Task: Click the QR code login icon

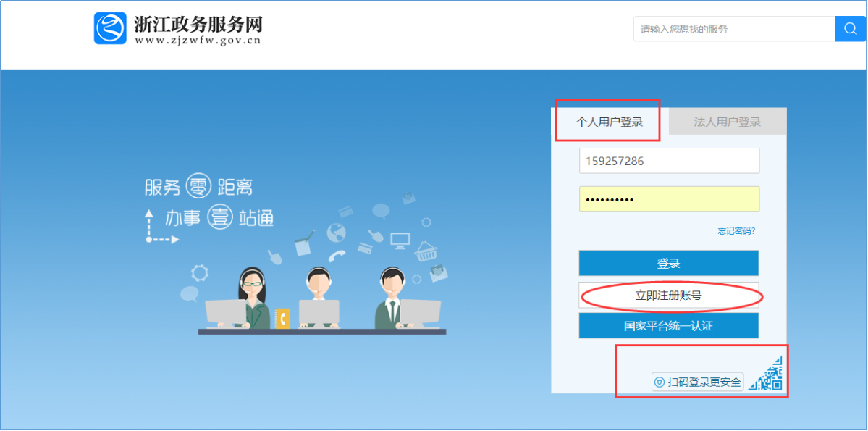Action: pos(767,375)
